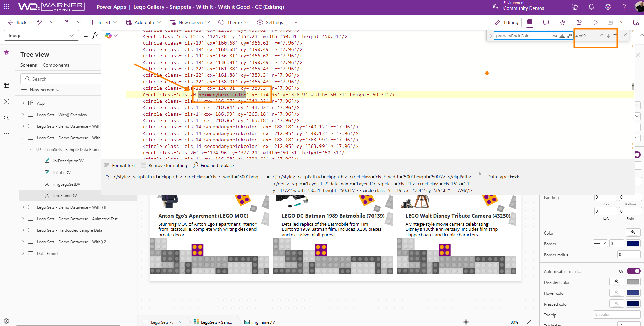Open the Variables icon in sidebar
This screenshot has width=644, height=326.
click(6, 102)
